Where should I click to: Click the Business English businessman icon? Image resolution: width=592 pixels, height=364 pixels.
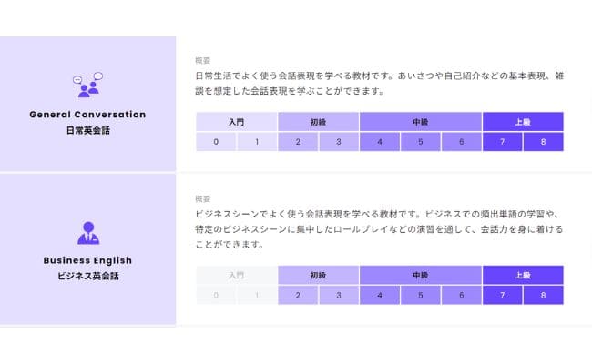click(88, 233)
